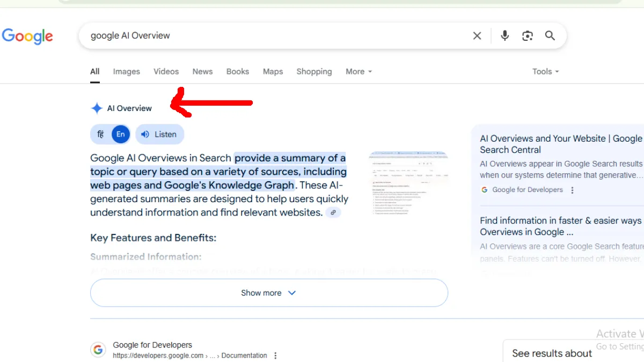Click the AI Overview screenshot thumbnail
This screenshot has width=644, height=362.
(x=409, y=183)
